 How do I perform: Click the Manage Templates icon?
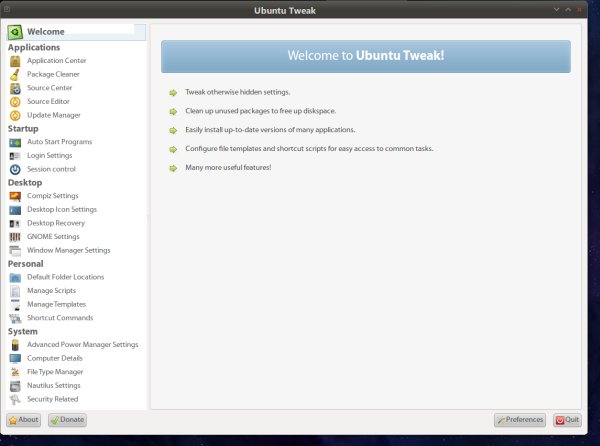click(x=15, y=305)
